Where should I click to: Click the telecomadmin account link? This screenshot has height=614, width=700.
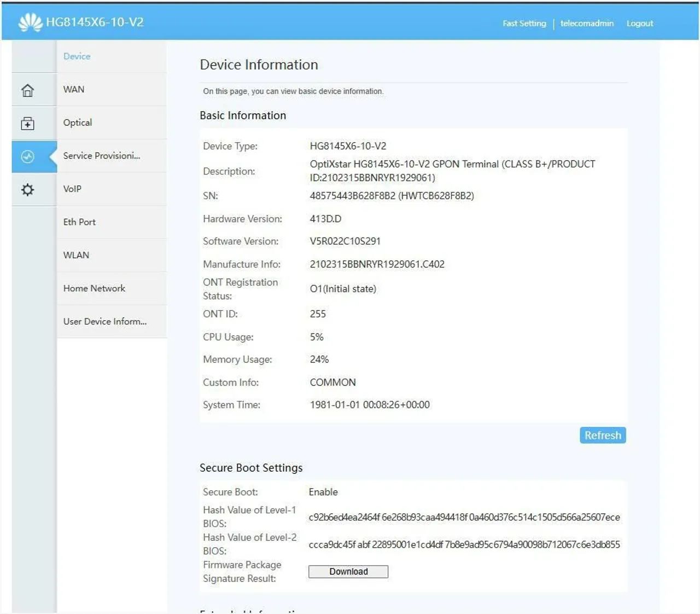click(x=587, y=24)
